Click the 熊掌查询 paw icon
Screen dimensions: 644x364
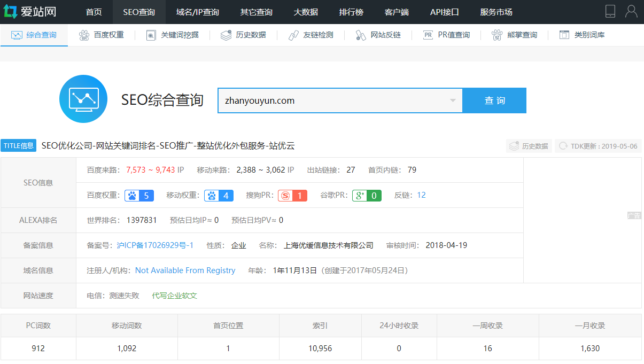[497, 35]
